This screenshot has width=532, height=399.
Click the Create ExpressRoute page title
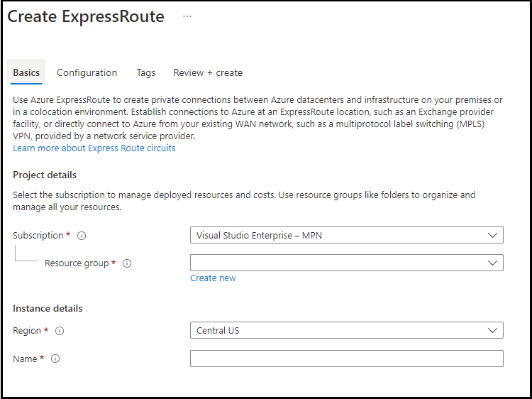pyautogui.click(x=86, y=17)
